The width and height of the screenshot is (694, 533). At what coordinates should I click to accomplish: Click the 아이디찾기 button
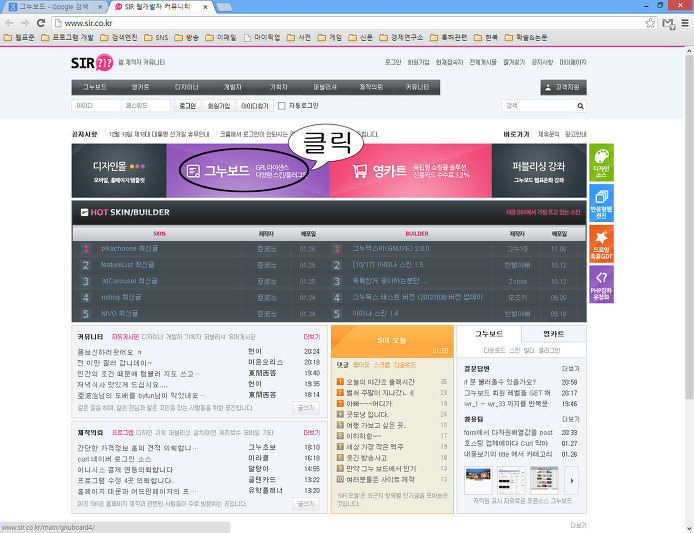tap(254, 106)
